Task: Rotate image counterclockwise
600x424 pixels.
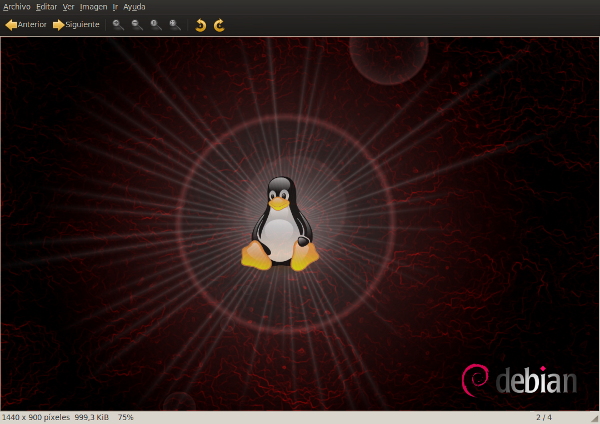Action: pos(201,25)
